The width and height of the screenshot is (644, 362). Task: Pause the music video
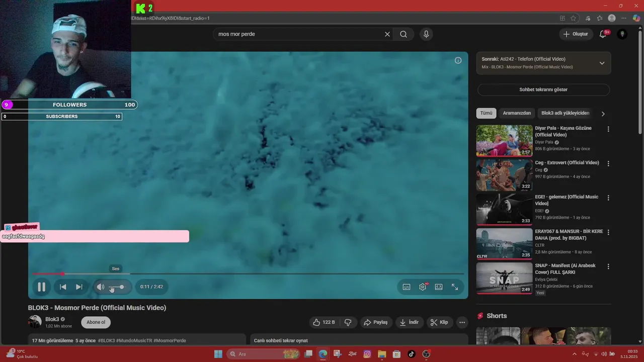(42, 287)
